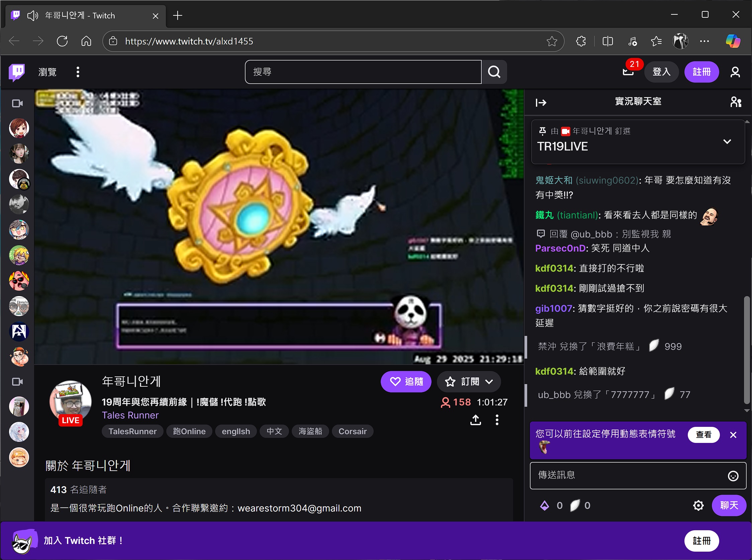
Task: Click the 登入 login button
Action: pos(661,72)
